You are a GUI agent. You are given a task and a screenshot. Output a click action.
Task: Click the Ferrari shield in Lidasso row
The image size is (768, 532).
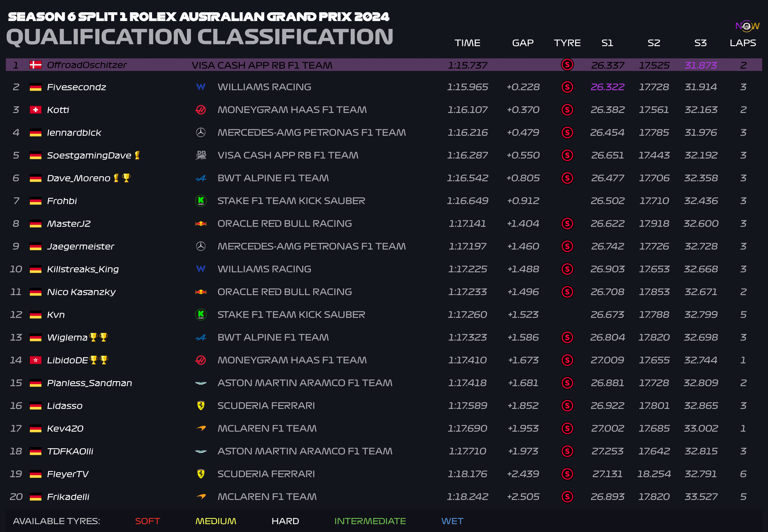coord(201,406)
